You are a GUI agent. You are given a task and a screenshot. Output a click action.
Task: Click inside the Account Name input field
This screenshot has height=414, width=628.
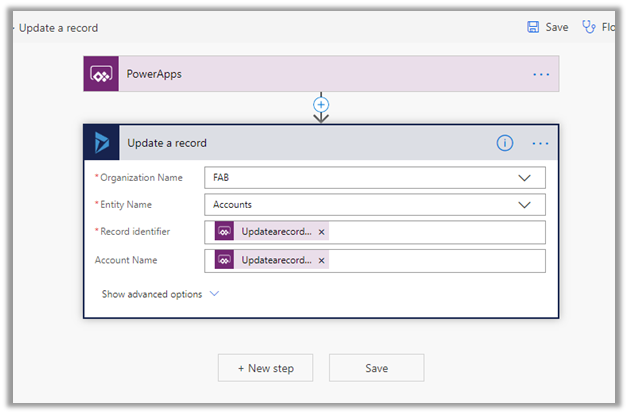click(435, 260)
